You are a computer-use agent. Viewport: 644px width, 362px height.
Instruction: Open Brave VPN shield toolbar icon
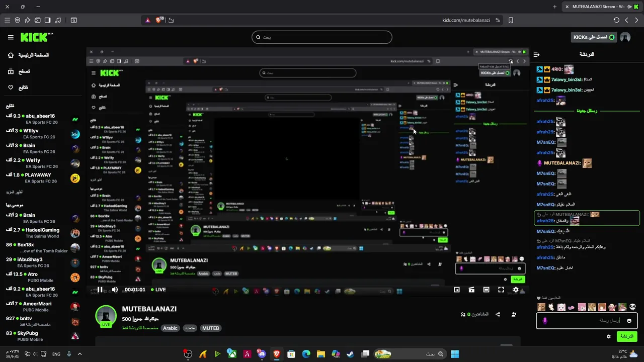tap(17, 20)
